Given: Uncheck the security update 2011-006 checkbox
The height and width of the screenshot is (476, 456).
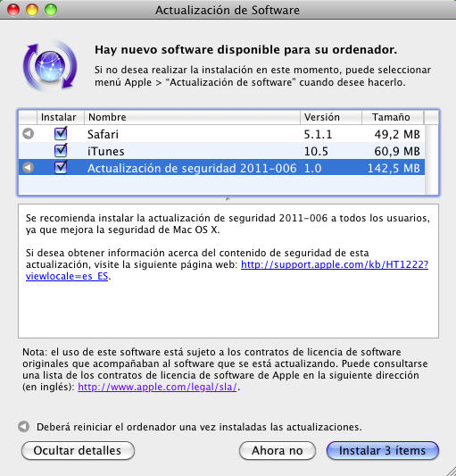Looking at the screenshot, I should click(61, 167).
